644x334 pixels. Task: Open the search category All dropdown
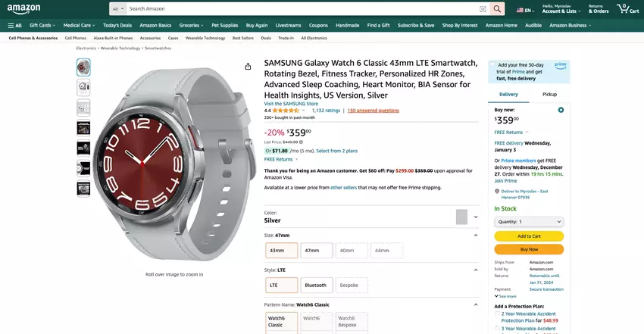pyautogui.click(x=118, y=9)
